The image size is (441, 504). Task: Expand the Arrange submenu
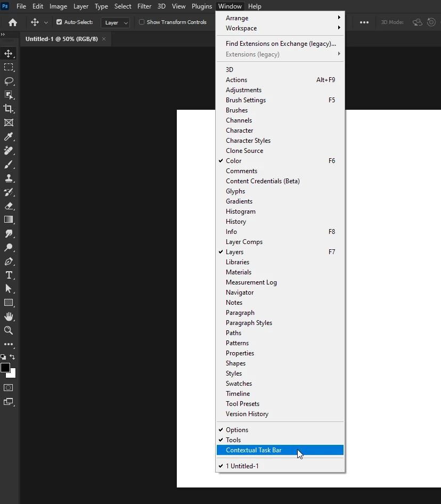pyautogui.click(x=280, y=18)
